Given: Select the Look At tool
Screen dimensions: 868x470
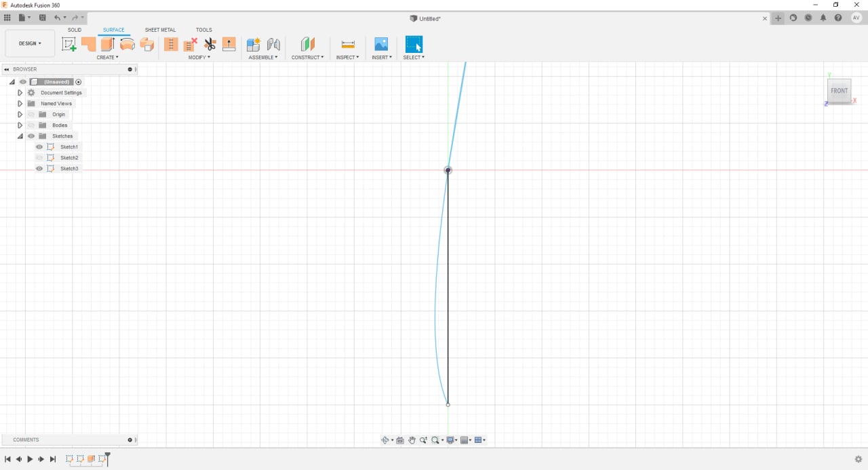Looking at the screenshot, I should 400,440.
